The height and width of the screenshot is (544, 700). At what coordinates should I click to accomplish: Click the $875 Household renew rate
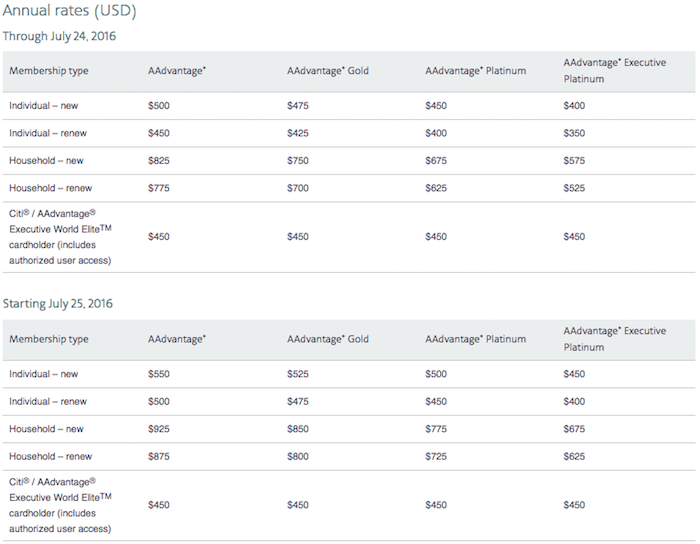[x=159, y=456]
